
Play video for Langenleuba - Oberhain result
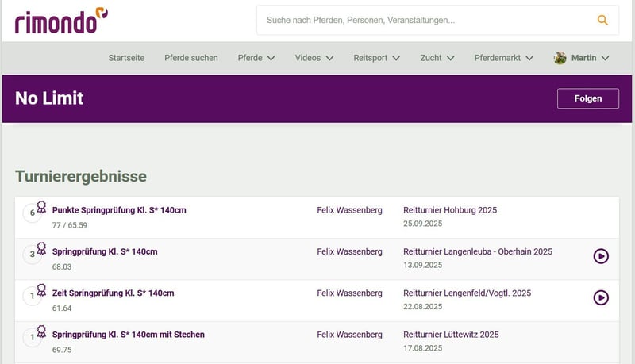601,256
